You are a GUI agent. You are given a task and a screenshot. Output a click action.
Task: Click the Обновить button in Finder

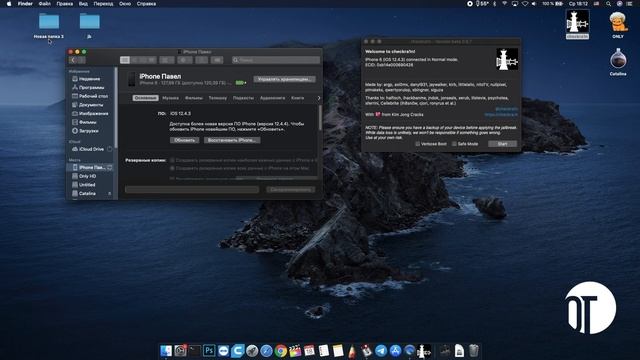tap(184, 140)
